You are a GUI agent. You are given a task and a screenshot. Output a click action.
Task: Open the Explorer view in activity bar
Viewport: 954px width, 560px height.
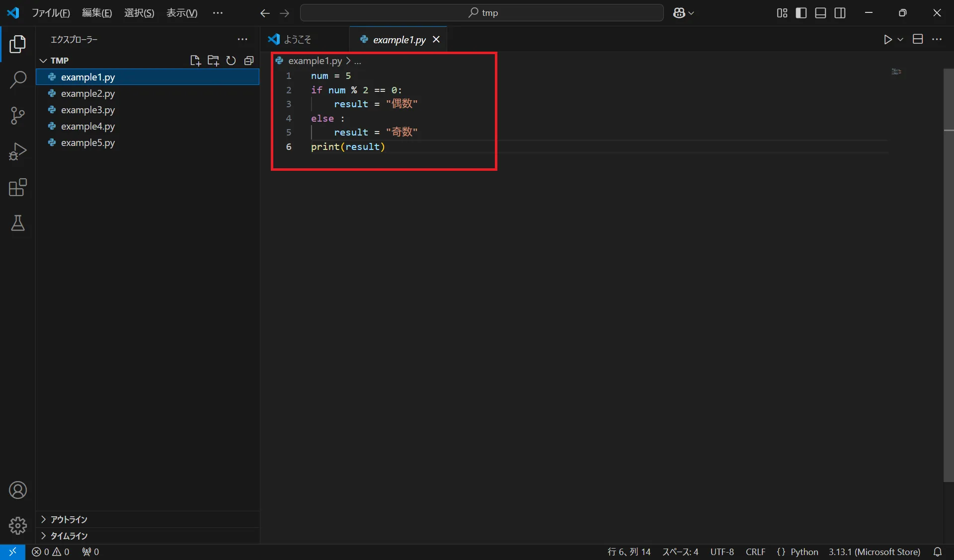18,44
